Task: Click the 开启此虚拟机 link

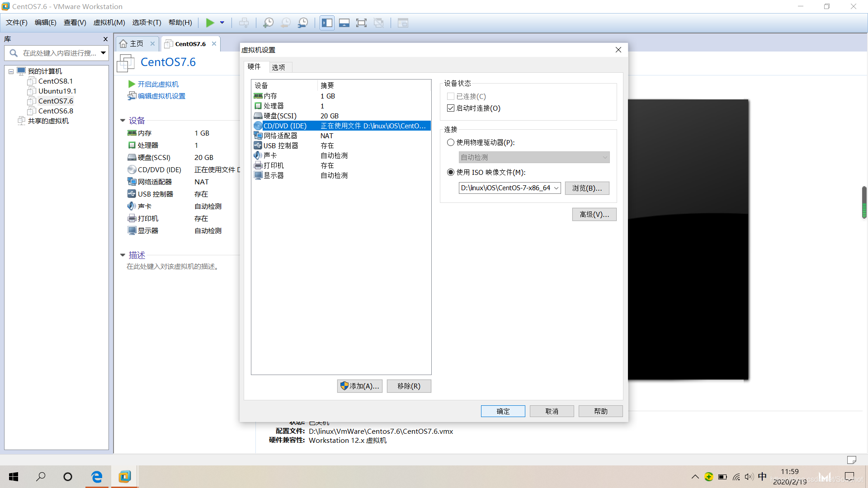Action: point(158,84)
